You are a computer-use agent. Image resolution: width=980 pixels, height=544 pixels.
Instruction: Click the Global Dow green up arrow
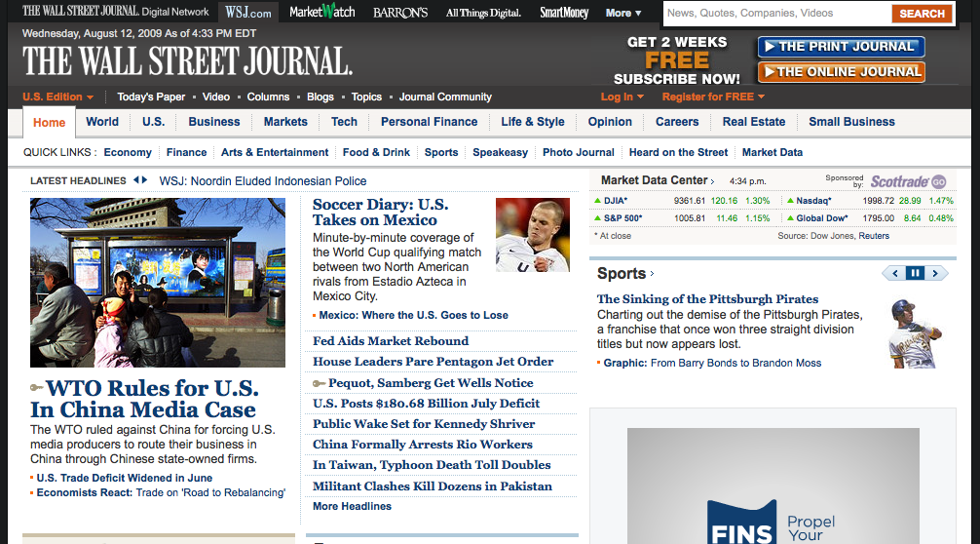[x=791, y=218]
